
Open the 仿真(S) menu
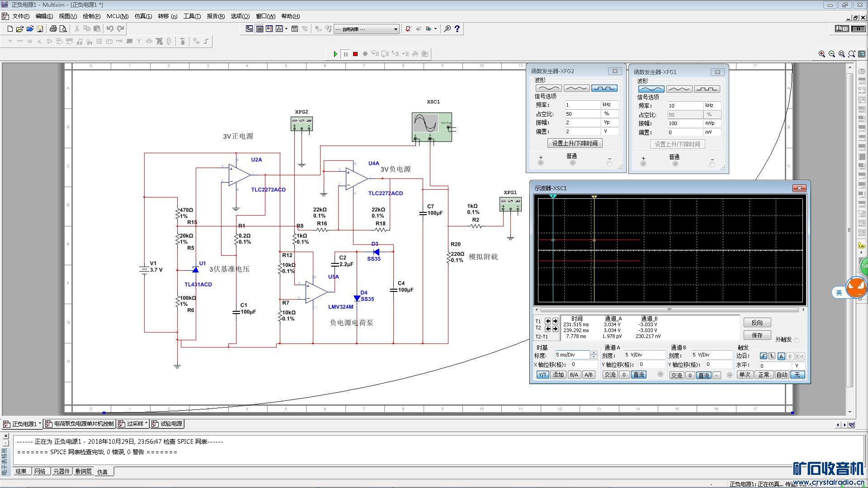click(x=143, y=16)
